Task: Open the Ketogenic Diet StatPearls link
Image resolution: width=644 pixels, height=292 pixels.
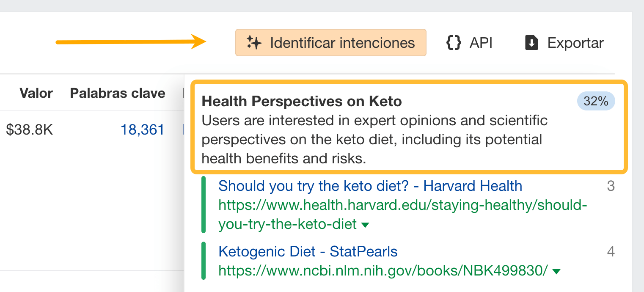Action: click(x=308, y=251)
